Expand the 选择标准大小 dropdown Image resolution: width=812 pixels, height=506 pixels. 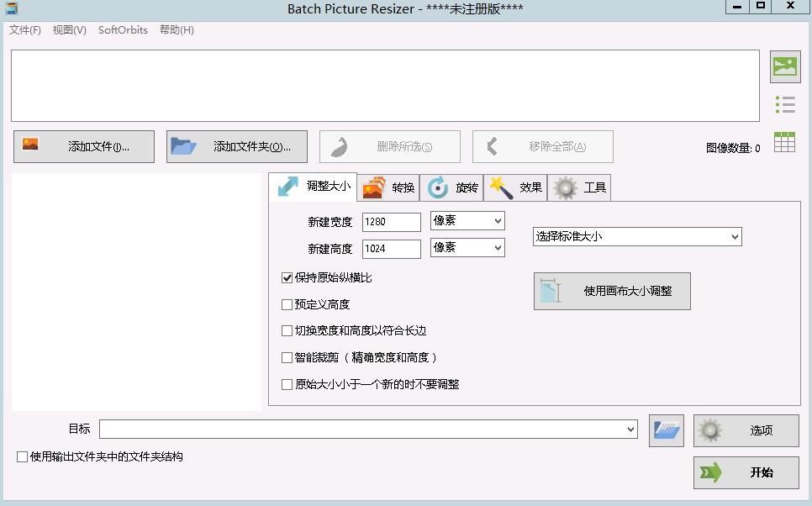pyautogui.click(x=637, y=237)
